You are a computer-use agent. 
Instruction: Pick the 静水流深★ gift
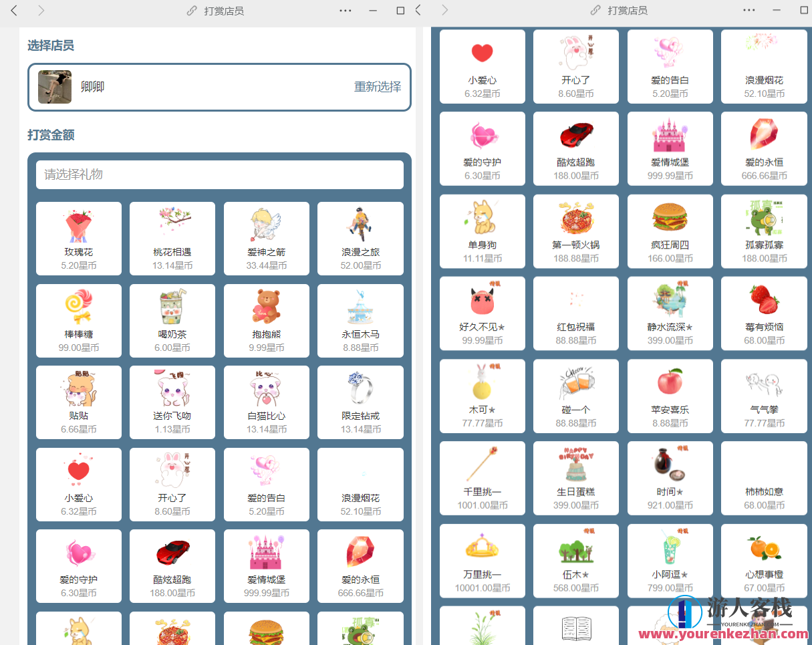[670, 313]
